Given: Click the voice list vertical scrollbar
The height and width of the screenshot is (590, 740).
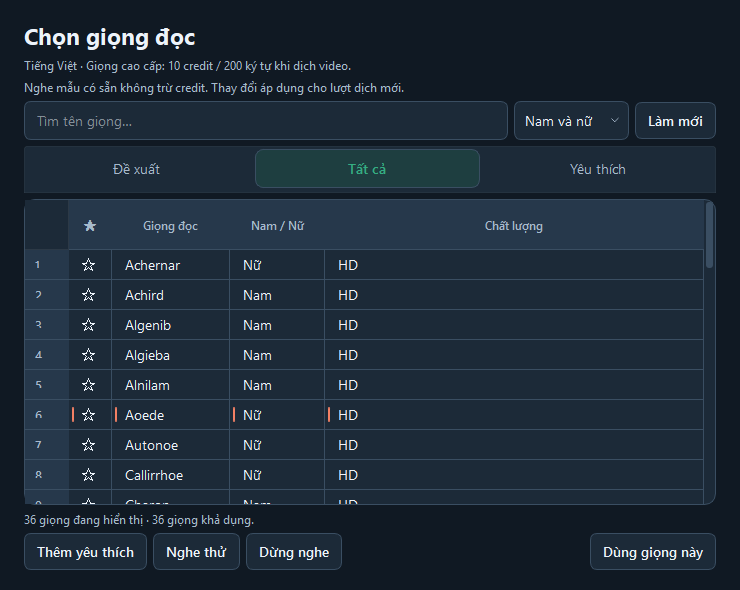Looking at the screenshot, I should [x=709, y=235].
